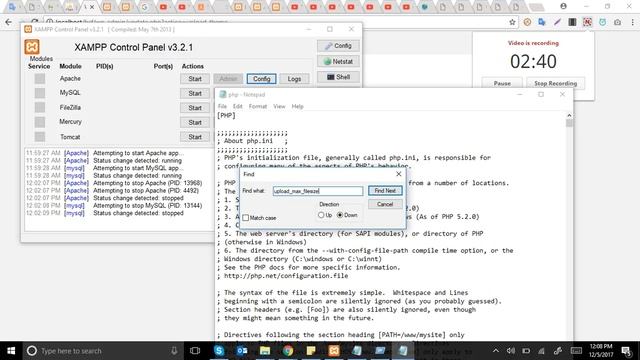
Task: Bookmark this page with the star icon
Action: pyautogui.click(x=512, y=22)
